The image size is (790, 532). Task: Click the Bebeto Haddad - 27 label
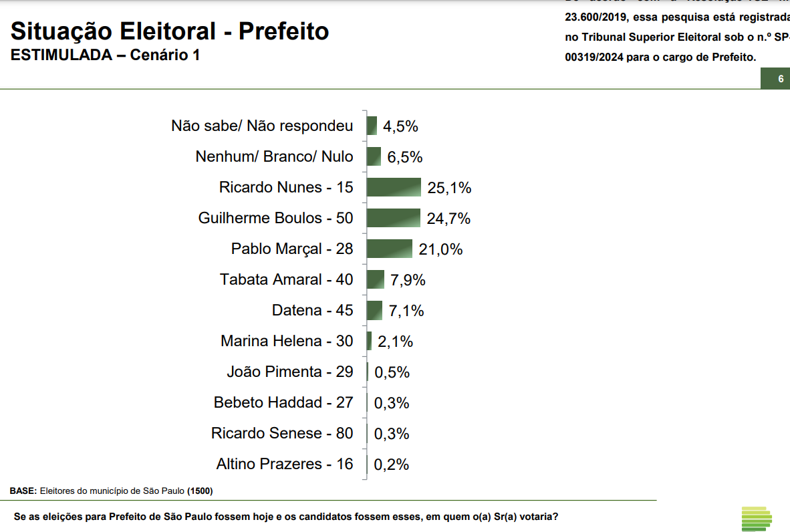tap(283, 402)
